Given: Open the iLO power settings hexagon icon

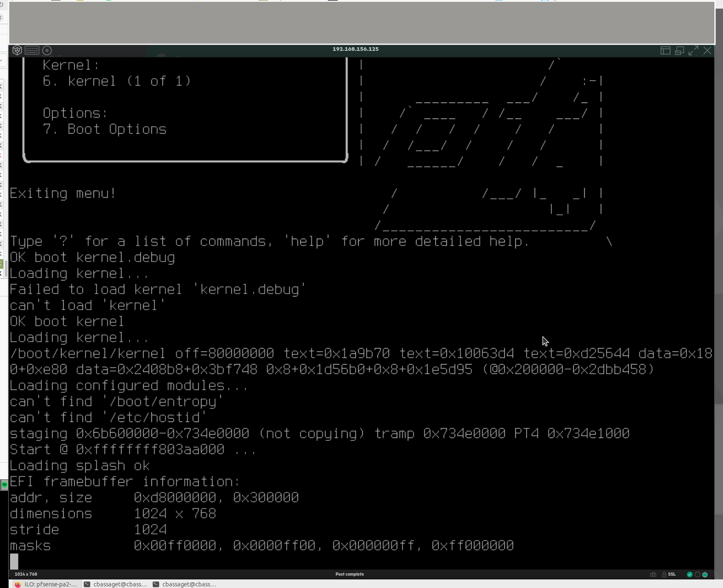Looking at the screenshot, I should point(17,50).
